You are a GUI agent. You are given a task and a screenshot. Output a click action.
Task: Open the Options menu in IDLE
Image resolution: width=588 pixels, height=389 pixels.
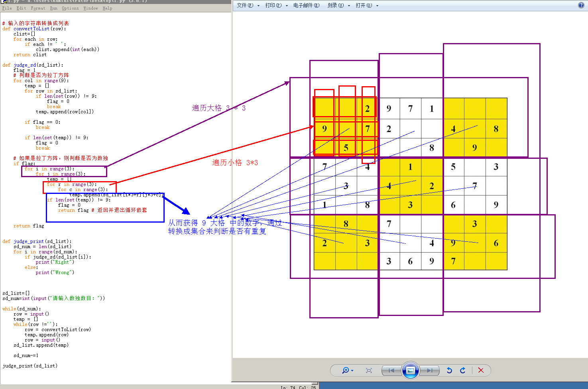click(70, 8)
